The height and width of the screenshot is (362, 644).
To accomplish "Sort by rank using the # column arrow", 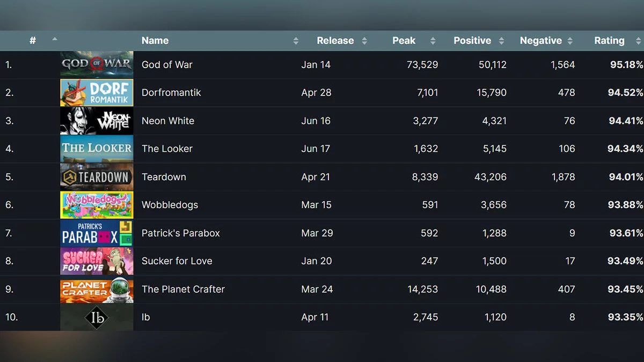I will pyautogui.click(x=54, y=39).
